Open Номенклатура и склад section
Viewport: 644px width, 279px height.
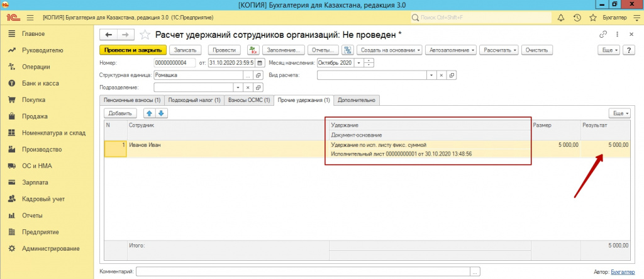(x=54, y=133)
